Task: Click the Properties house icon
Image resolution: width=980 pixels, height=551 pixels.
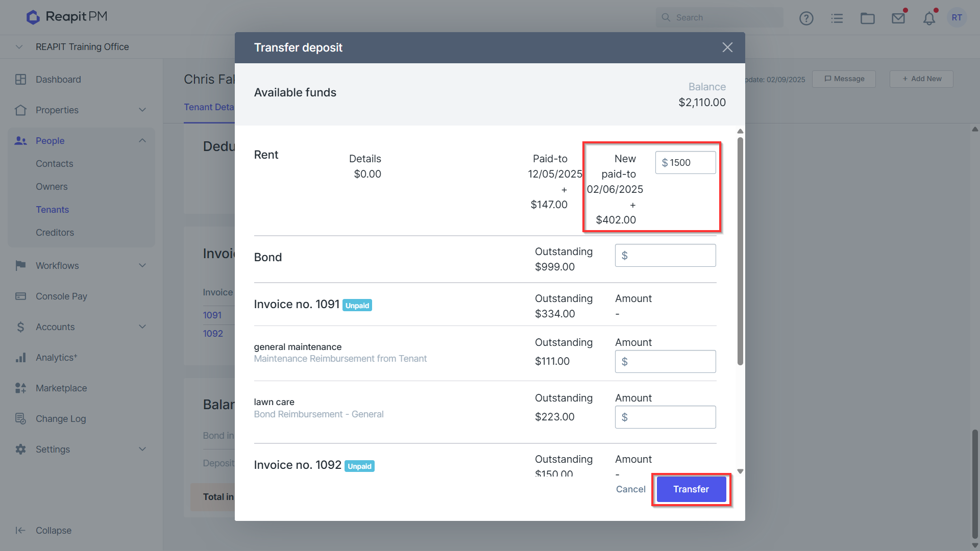Action: 20,110
